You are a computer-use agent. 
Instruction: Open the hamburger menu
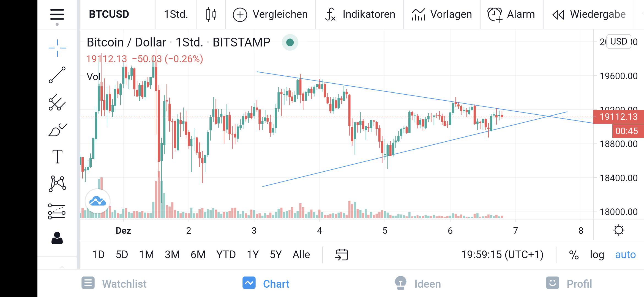[57, 14]
